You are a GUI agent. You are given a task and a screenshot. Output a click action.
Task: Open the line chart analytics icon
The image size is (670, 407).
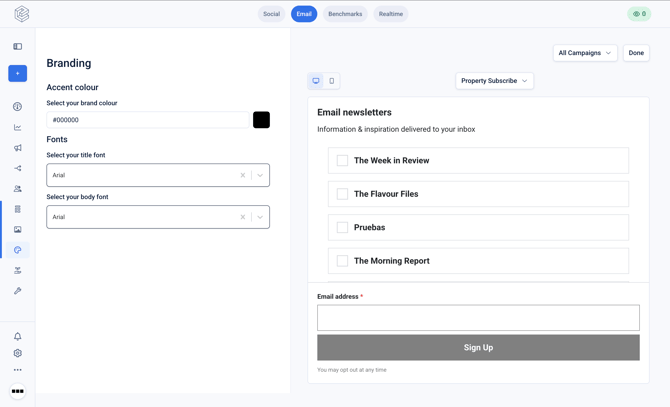point(18,127)
